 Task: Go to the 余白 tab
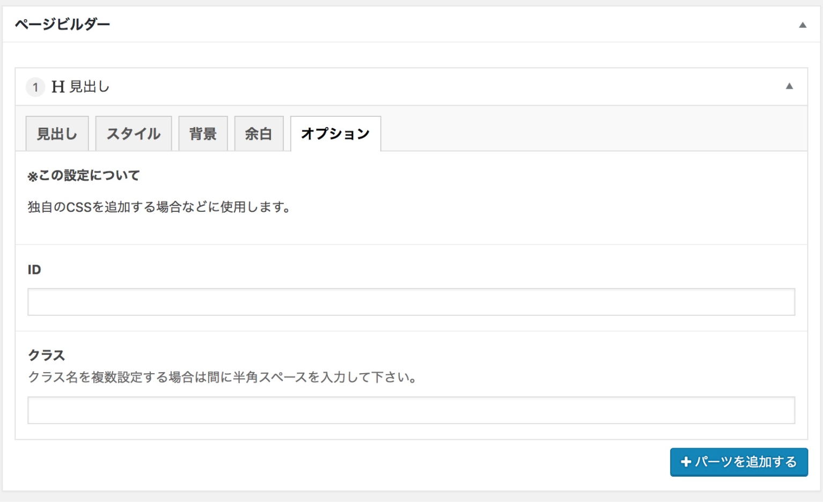(x=259, y=134)
